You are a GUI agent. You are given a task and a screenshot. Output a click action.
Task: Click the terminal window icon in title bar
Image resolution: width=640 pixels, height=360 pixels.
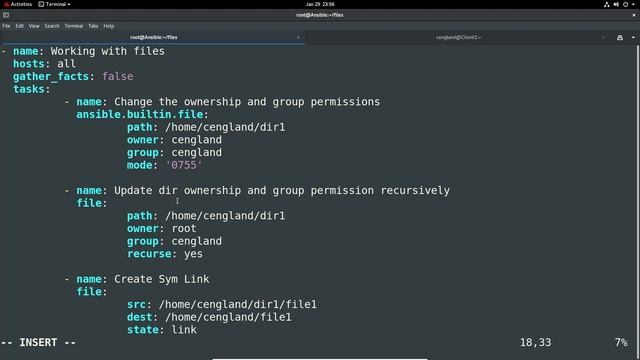click(x=6, y=15)
